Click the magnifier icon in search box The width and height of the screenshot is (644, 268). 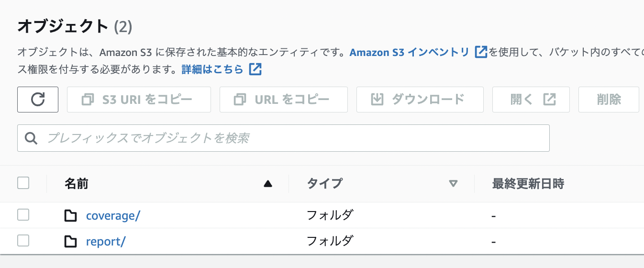coord(32,138)
